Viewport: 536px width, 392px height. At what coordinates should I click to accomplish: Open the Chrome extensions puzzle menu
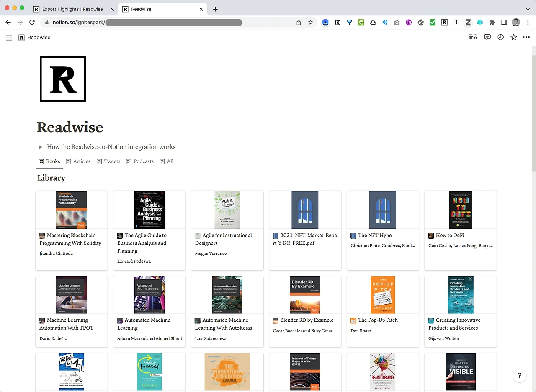point(492,22)
